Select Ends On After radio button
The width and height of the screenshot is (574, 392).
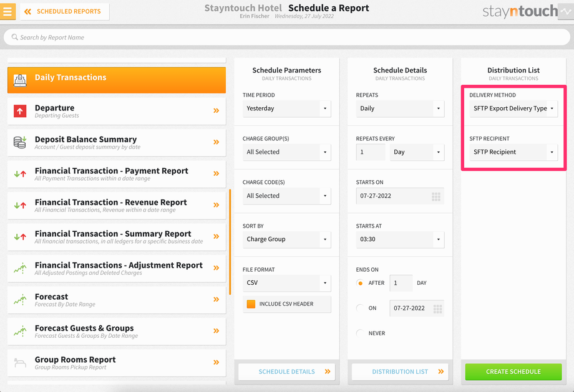coord(360,283)
